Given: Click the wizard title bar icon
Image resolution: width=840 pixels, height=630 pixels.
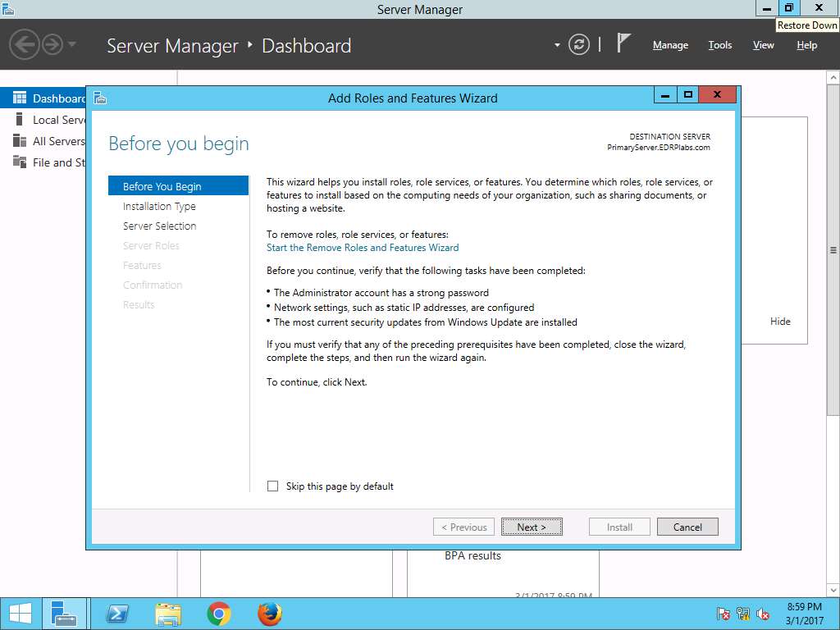Looking at the screenshot, I should coord(100,98).
